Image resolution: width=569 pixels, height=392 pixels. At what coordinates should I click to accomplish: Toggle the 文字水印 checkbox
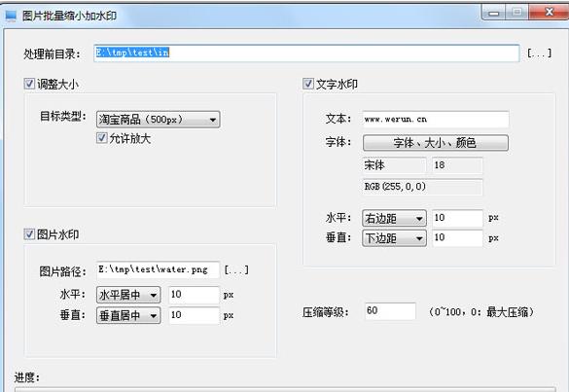click(308, 84)
